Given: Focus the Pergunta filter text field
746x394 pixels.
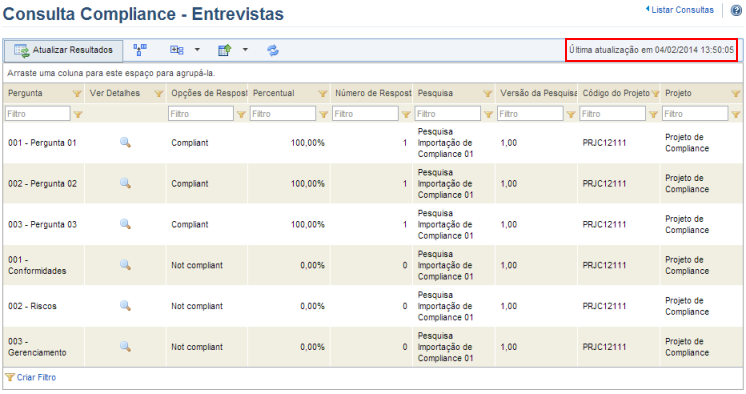Looking at the screenshot, I should tap(38, 114).
